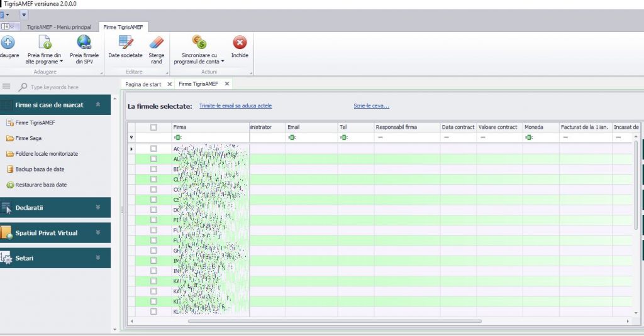The image size is (644, 336).
Task: Click Sincronizare cu programul de conta icon
Action: tap(199, 42)
